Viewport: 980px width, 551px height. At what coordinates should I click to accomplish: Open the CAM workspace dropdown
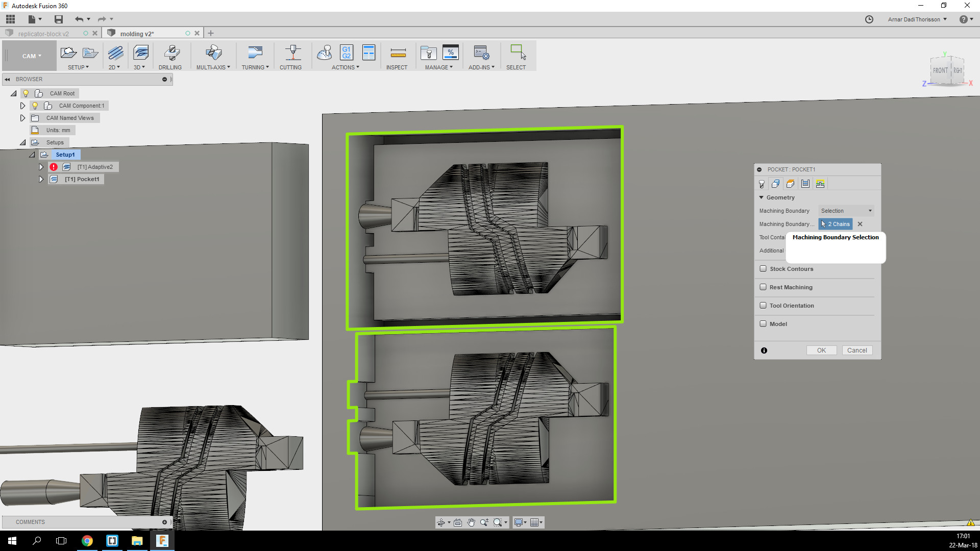(x=31, y=56)
